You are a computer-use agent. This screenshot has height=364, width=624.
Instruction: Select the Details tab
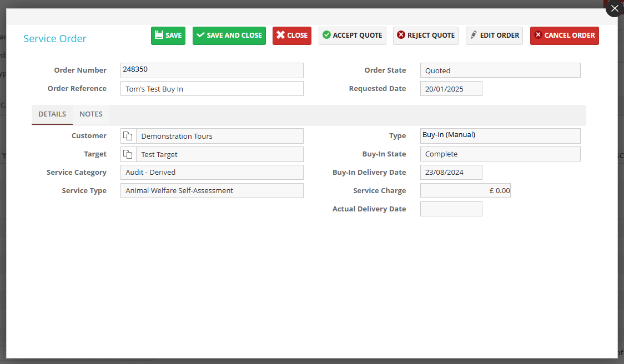coord(52,114)
